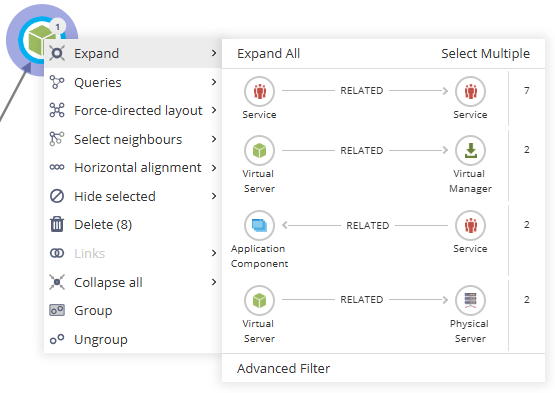Click the Virtual Manager label
The height and width of the screenshot is (393, 555).
pyautogui.click(x=470, y=181)
